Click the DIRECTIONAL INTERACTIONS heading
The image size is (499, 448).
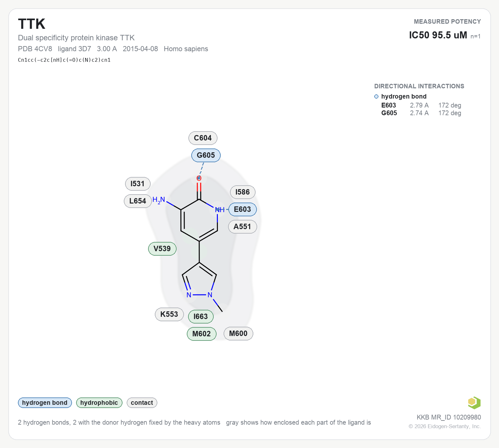coord(419,86)
